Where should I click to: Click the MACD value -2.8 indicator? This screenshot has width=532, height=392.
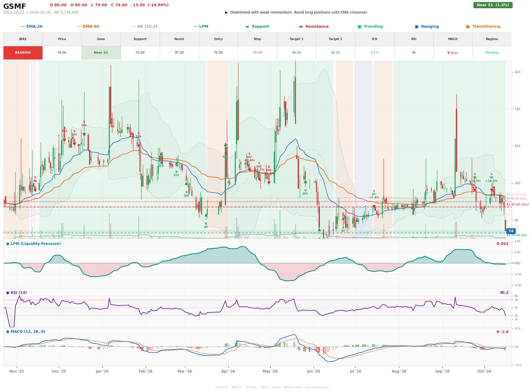click(x=502, y=332)
